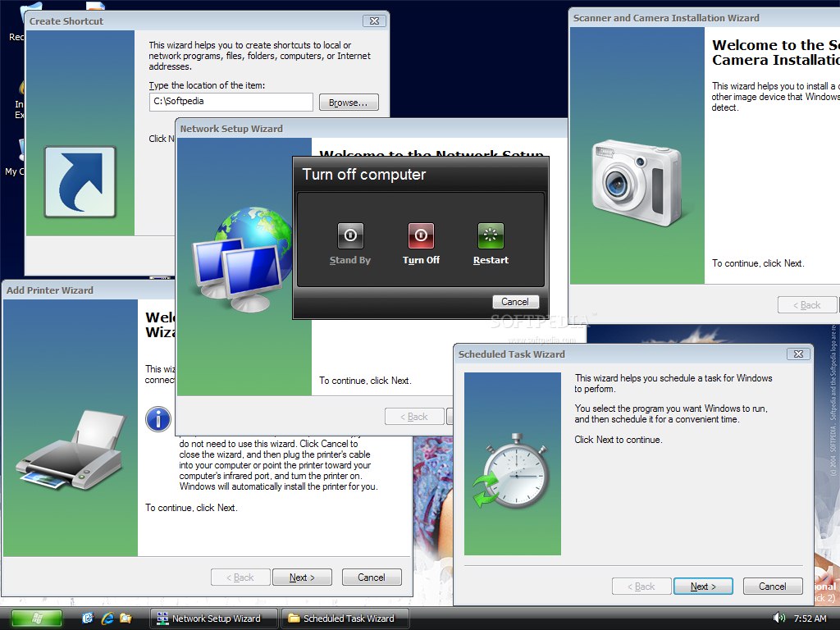The image size is (840, 630).
Task: Click Browse in Create Shortcut
Action: [x=349, y=103]
